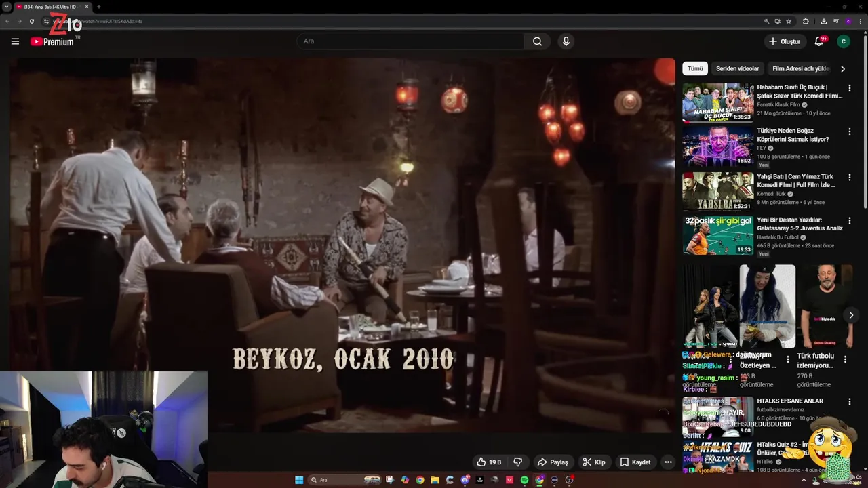Visit Komedi Türk channel
The width and height of the screenshot is (868, 488).
coord(772,194)
